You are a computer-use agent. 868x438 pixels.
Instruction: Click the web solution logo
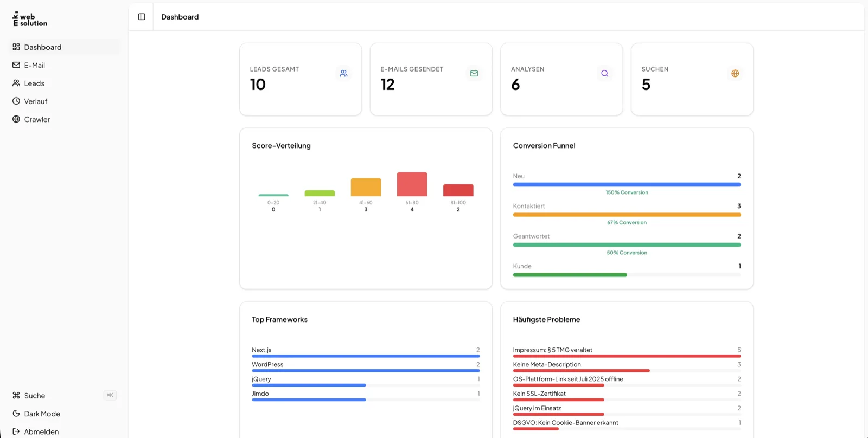[30, 19]
